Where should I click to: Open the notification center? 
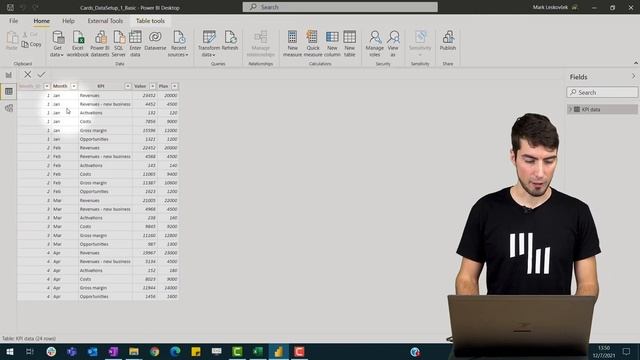[x=626, y=351]
